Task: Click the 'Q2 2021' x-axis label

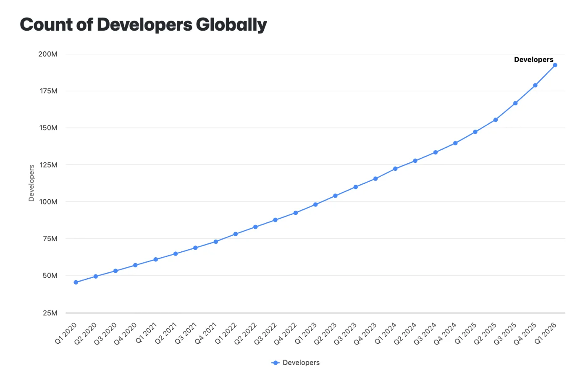Action: [x=166, y=334]
